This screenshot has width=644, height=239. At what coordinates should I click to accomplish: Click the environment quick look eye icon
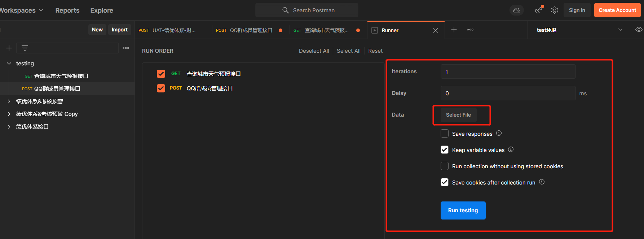click(639, 30)
